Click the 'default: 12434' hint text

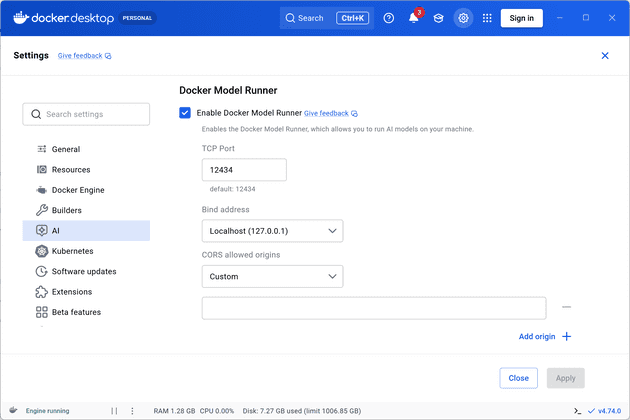[232, 189]
